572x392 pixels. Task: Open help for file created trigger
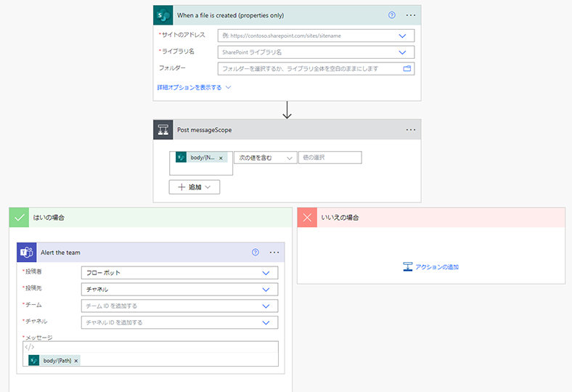pyautogui.click(x=392, y=15)
